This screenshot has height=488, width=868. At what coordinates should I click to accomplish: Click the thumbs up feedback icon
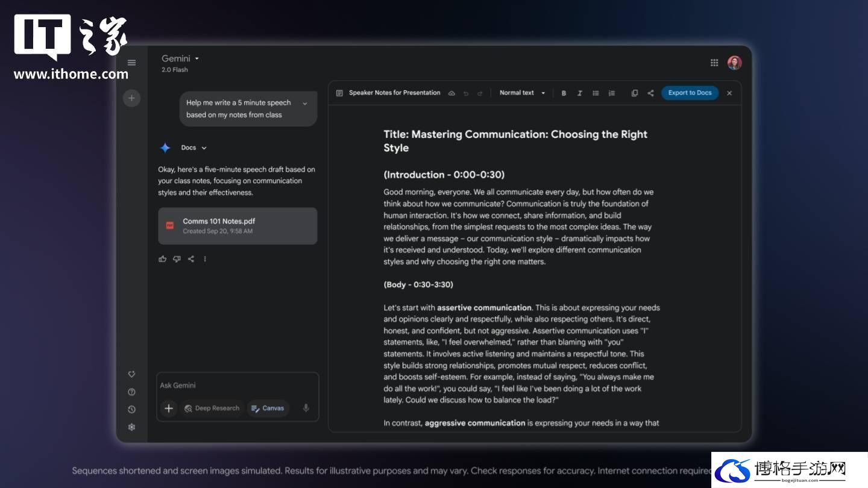click(x=162, y=259)
